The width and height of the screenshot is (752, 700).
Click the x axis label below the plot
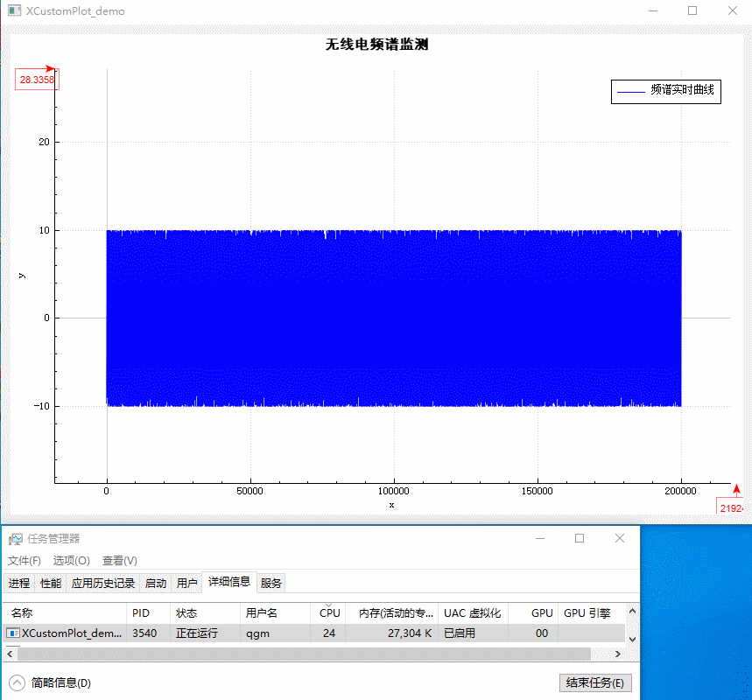tap(392, 505)
